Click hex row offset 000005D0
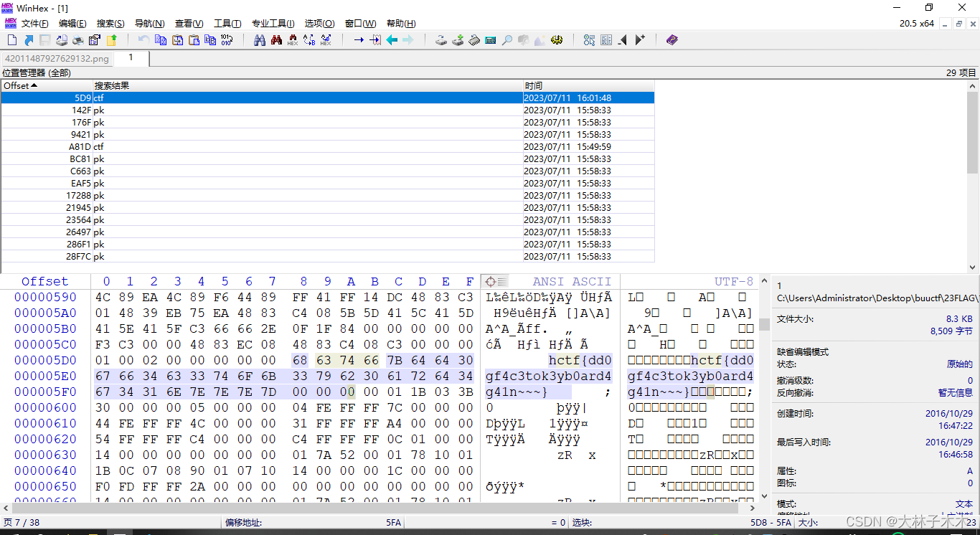This screenshot has width=980, height=535. [x=45, y=360]
